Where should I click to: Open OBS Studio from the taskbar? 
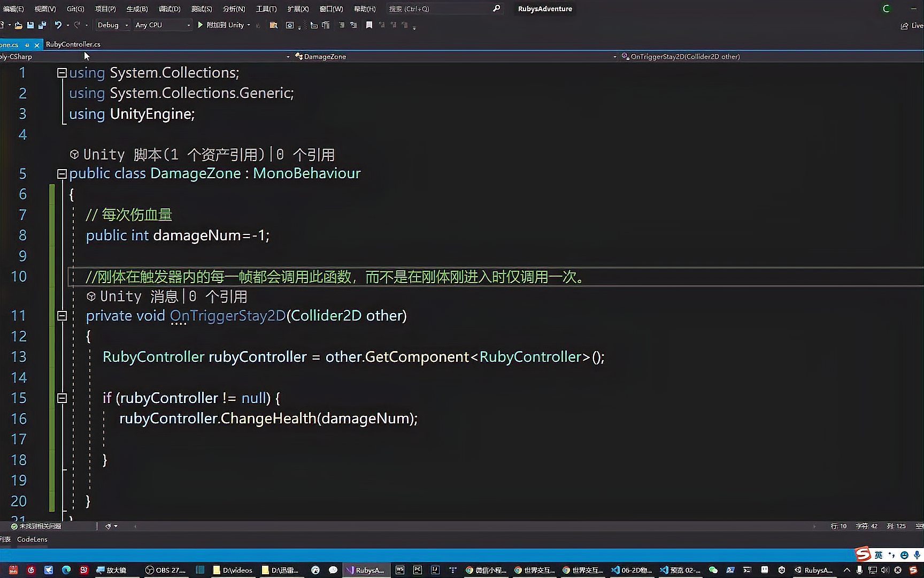click(166, 570)
